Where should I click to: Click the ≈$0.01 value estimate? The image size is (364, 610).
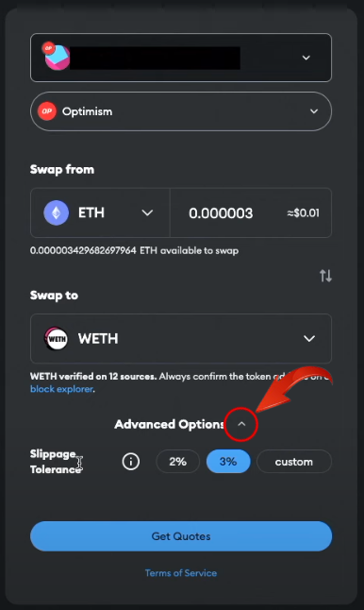(303, 212)
